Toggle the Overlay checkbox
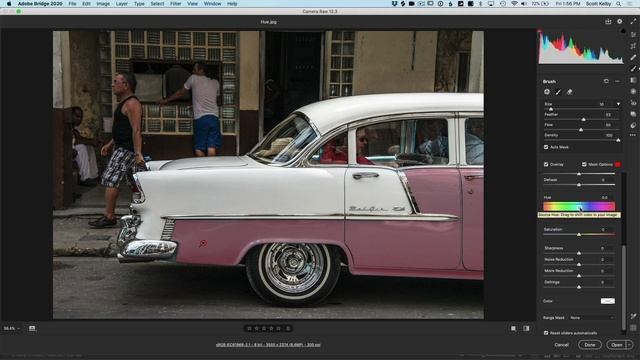Viewport: 640px width, 360px height. coord(546,164)
